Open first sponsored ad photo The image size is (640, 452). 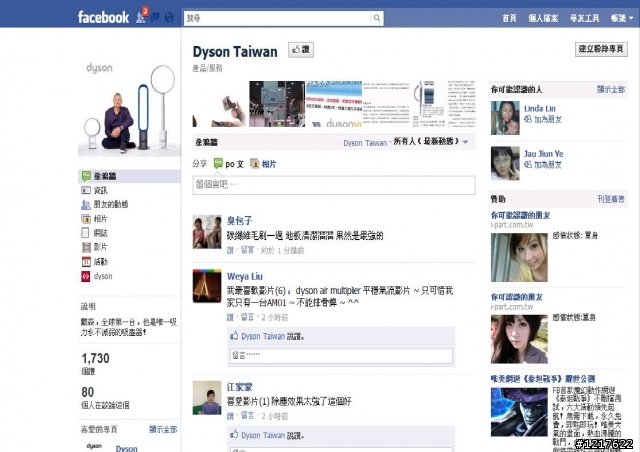tap(519, 258)
